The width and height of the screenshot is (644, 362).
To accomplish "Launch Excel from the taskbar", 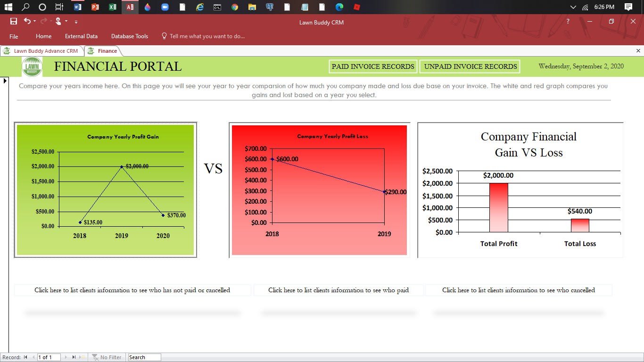I will 113,7.
